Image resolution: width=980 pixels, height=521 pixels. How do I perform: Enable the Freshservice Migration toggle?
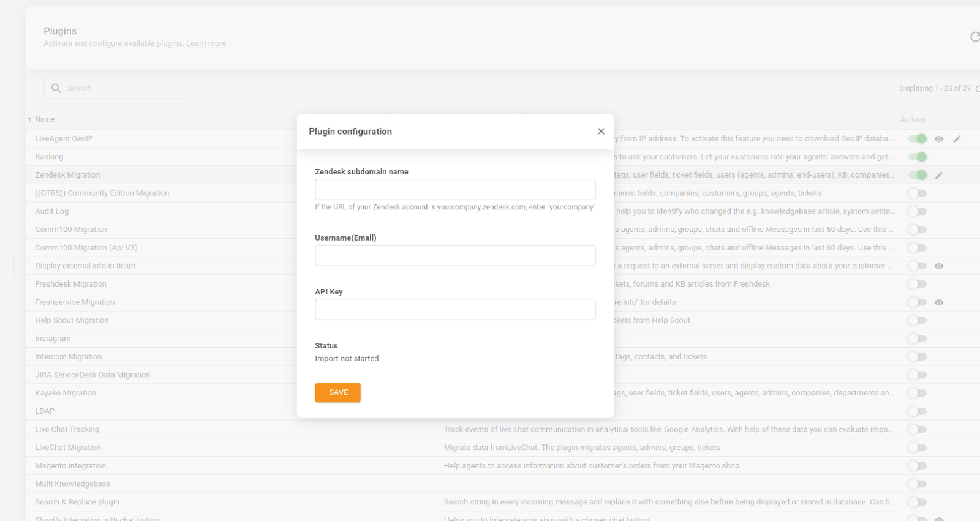[918, 302]
